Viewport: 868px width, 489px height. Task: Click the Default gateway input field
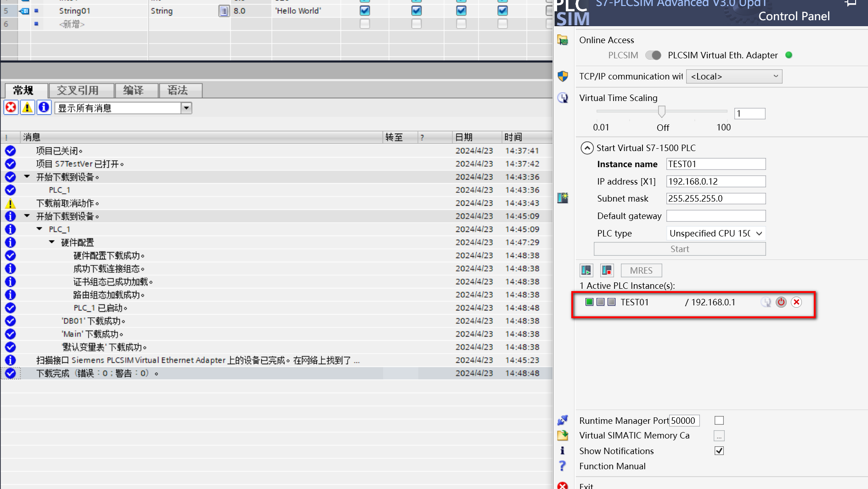716,216
